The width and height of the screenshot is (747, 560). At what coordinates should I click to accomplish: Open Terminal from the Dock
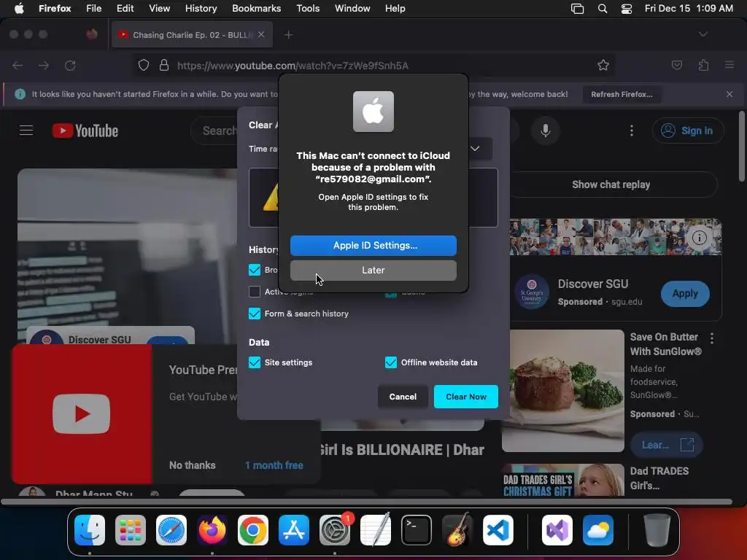[x=417, y=529]
